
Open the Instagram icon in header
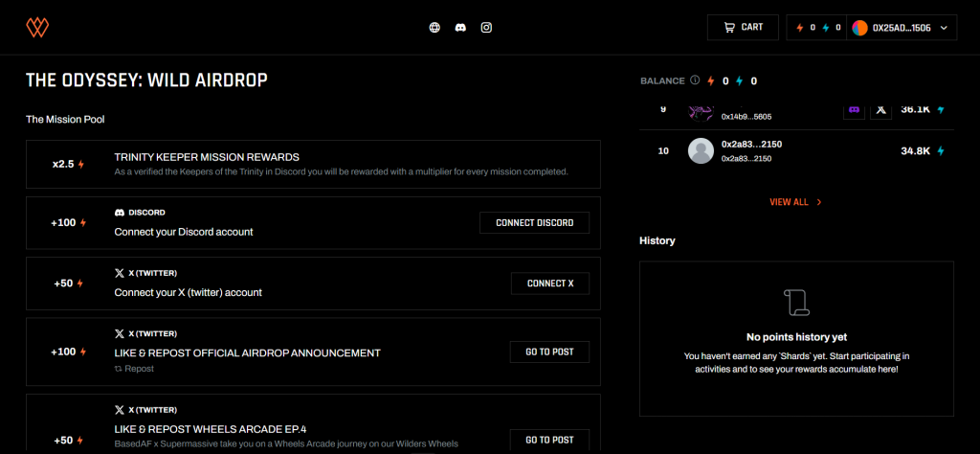(486, 28)
